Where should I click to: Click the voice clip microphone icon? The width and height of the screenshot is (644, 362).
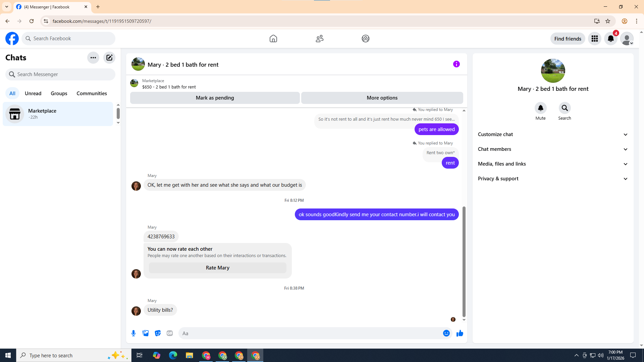(x=133, y=333)
